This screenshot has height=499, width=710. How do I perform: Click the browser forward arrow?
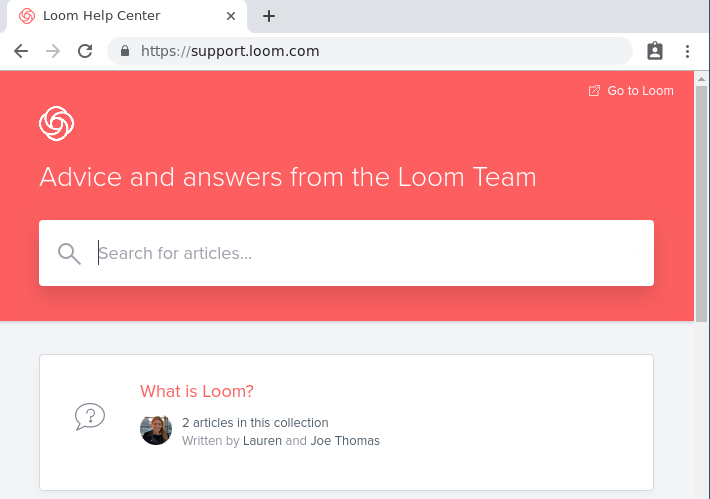[53, 51]
